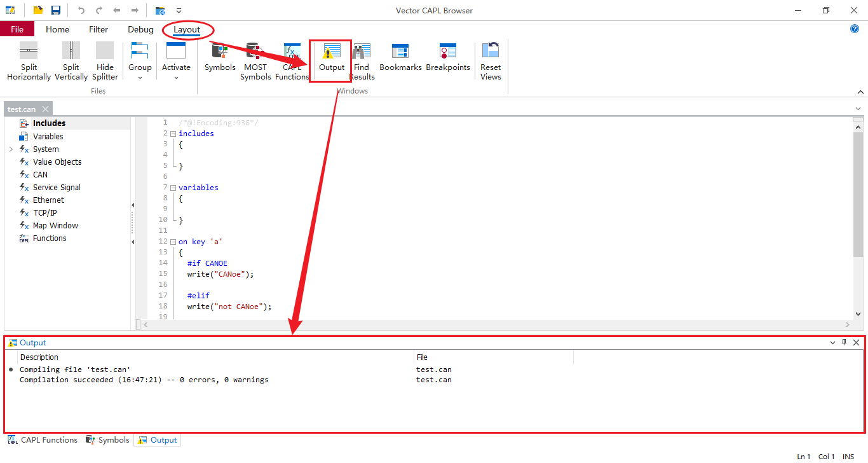Click the Description column header
The width and height of the screenshot is (868, 463).
(215, 357)
